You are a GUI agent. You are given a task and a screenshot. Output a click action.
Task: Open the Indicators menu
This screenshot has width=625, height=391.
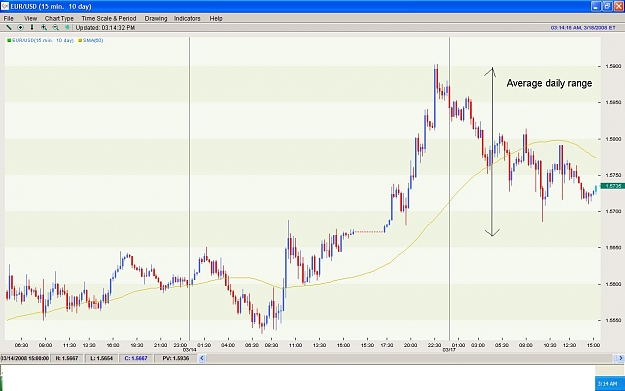[x=187, y=18]
